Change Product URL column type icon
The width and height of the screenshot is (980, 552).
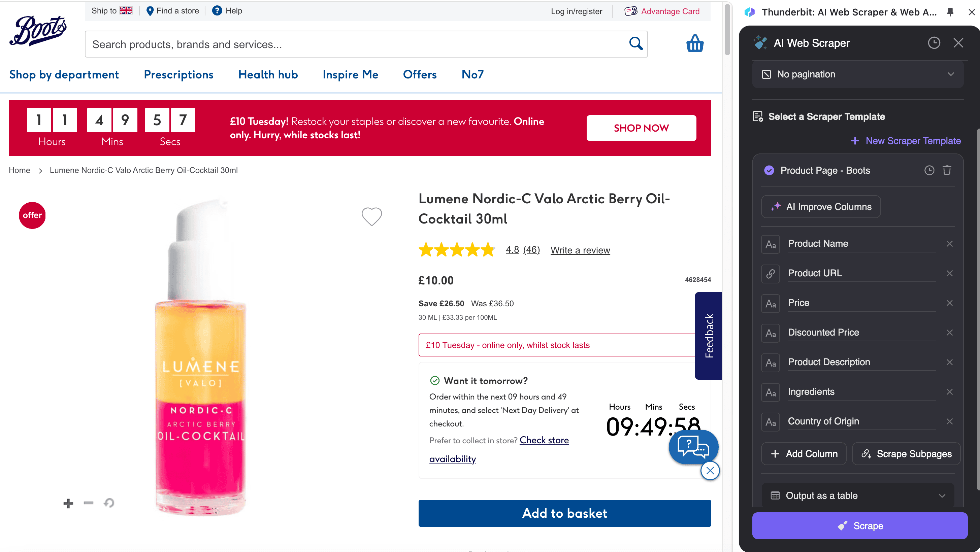pyautogui.click(x=771, y=273)
